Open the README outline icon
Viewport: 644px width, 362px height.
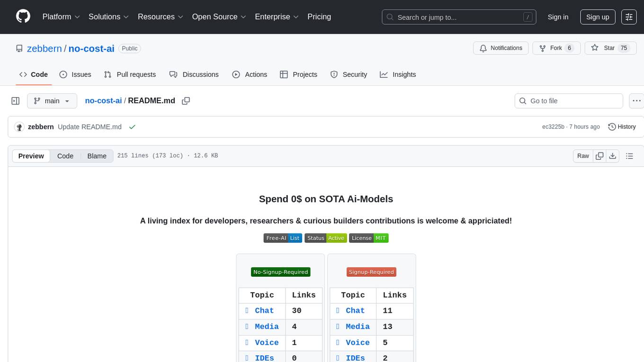[629, 156]
